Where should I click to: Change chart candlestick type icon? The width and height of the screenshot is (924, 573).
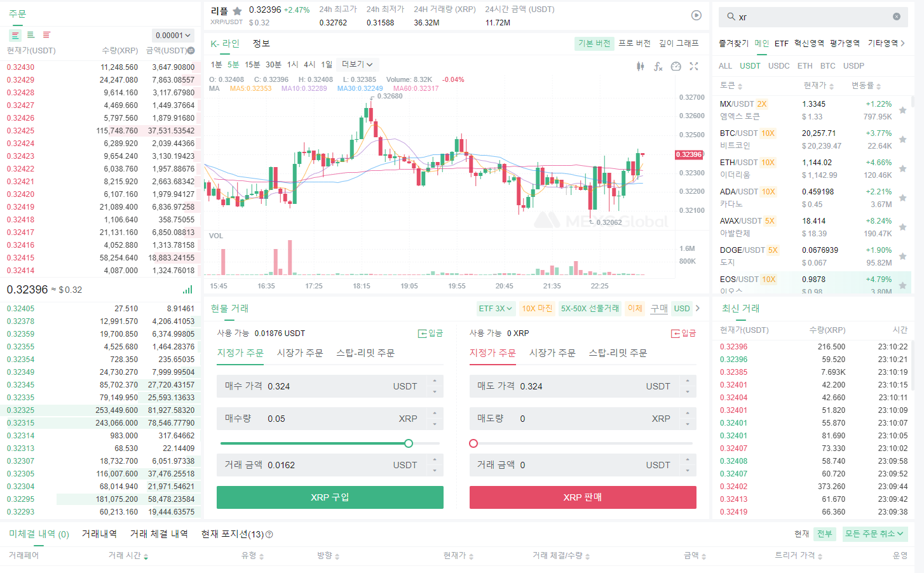point(641,66)
